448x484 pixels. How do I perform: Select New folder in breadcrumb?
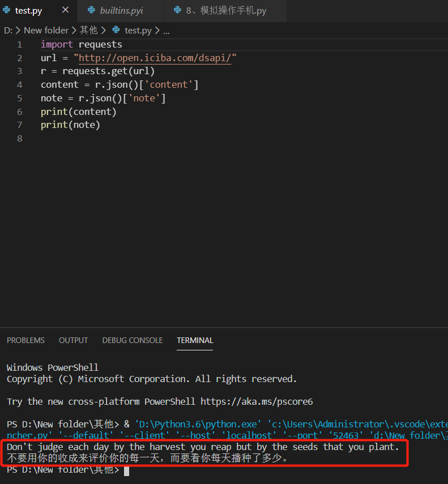(x=46, y=31)
